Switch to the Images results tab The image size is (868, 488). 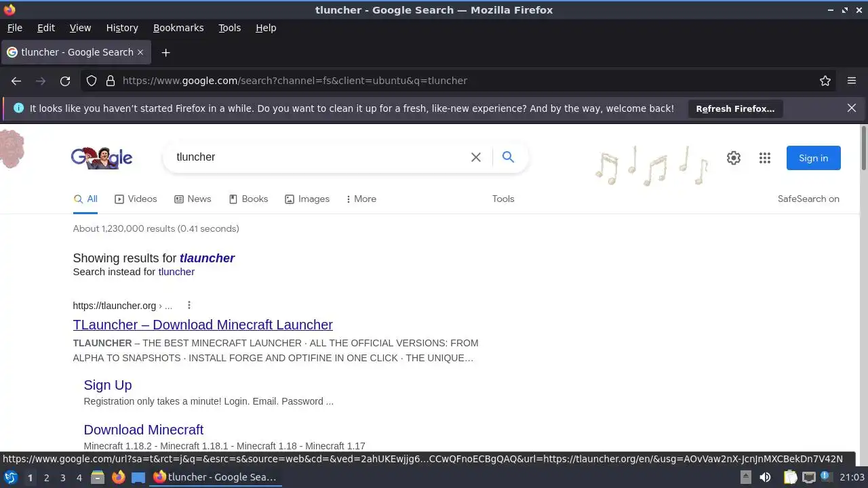point(307,199)
